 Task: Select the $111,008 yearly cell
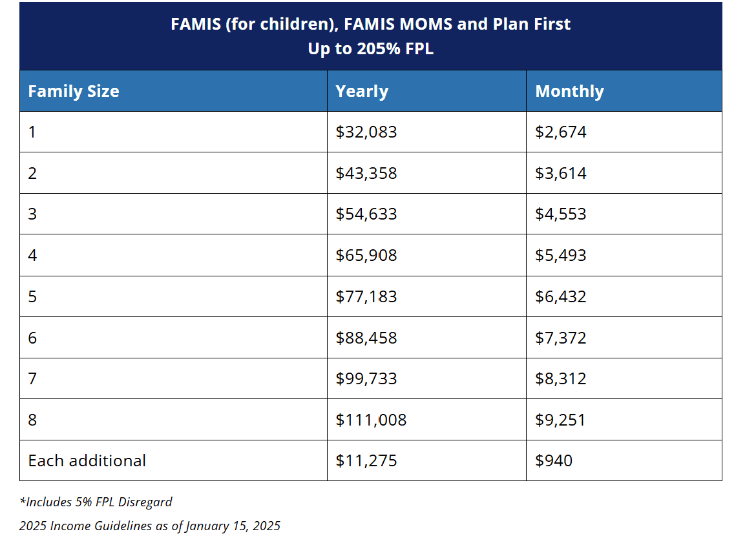click(371, 420)
